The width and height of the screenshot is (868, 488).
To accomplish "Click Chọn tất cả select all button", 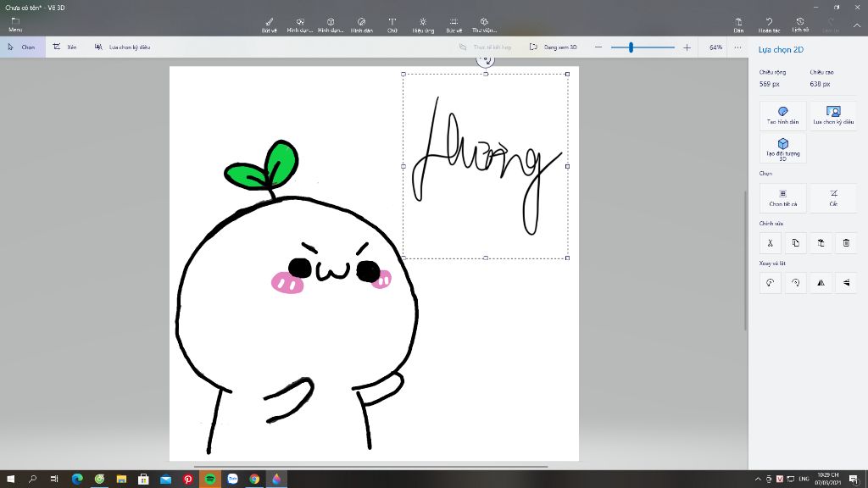I will point(782,198).
